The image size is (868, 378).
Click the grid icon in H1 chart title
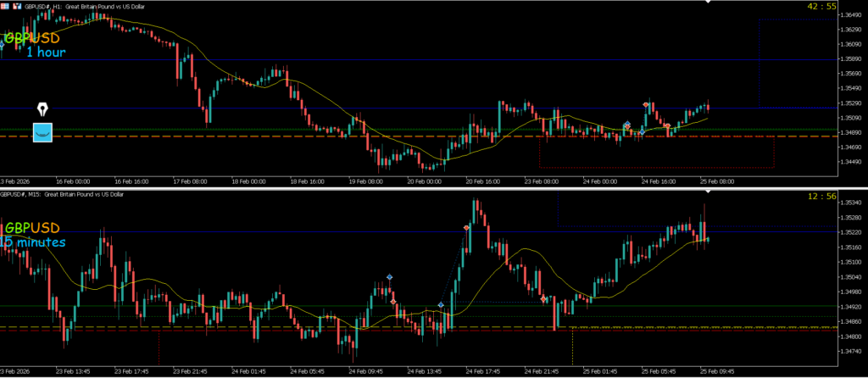click(5, 5)
